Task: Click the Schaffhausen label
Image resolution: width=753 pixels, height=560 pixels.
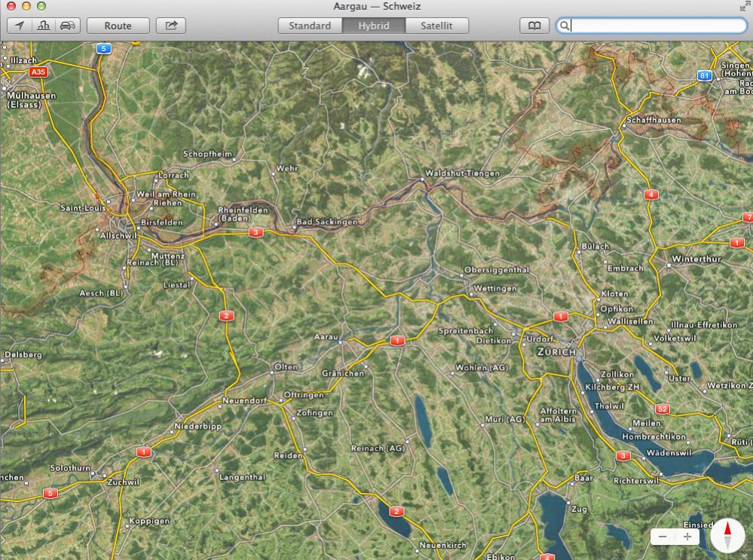Action: [x=654, y=120]
